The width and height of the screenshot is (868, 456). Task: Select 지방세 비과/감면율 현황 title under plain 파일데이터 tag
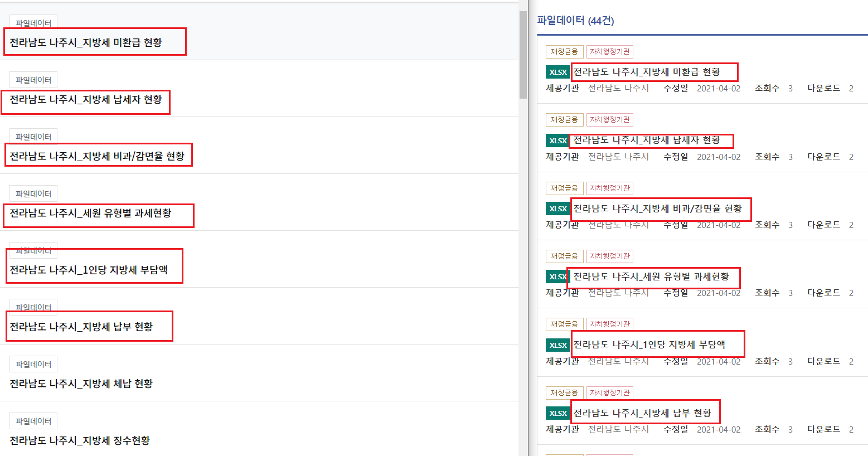click(x=97, y=156)
